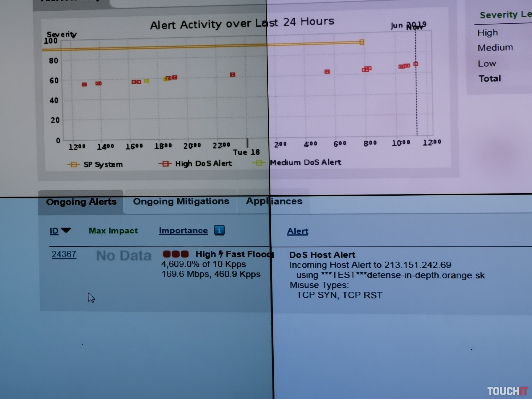Image resolution: width=532 pixels, height=399 pixels.
Task: Select the yellow medium alert marker near 17:00
Action: (x=146, y=81)
